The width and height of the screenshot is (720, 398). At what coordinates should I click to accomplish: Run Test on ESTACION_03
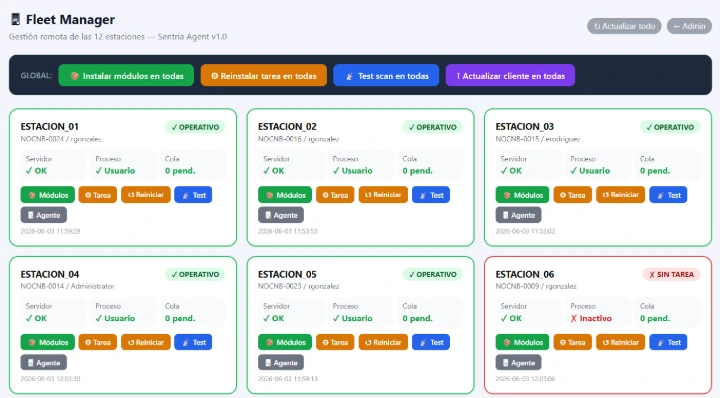[x=668, y=195]
